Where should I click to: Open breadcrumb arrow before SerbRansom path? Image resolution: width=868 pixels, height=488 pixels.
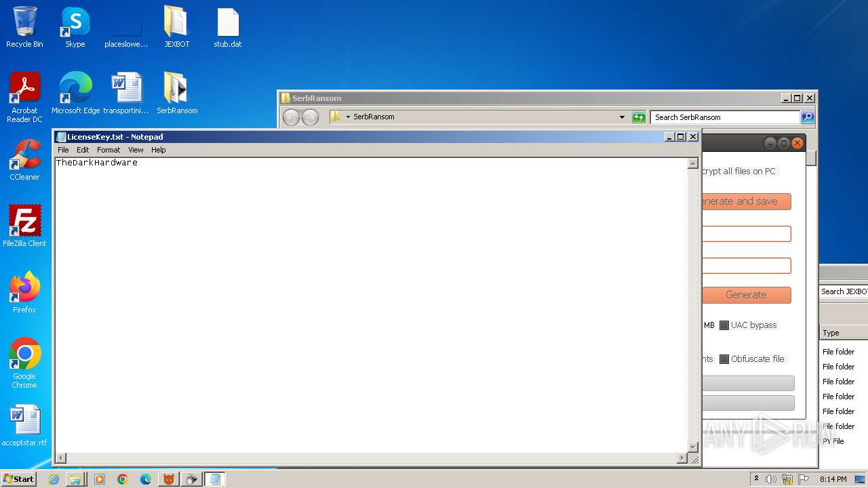[348, 117]
